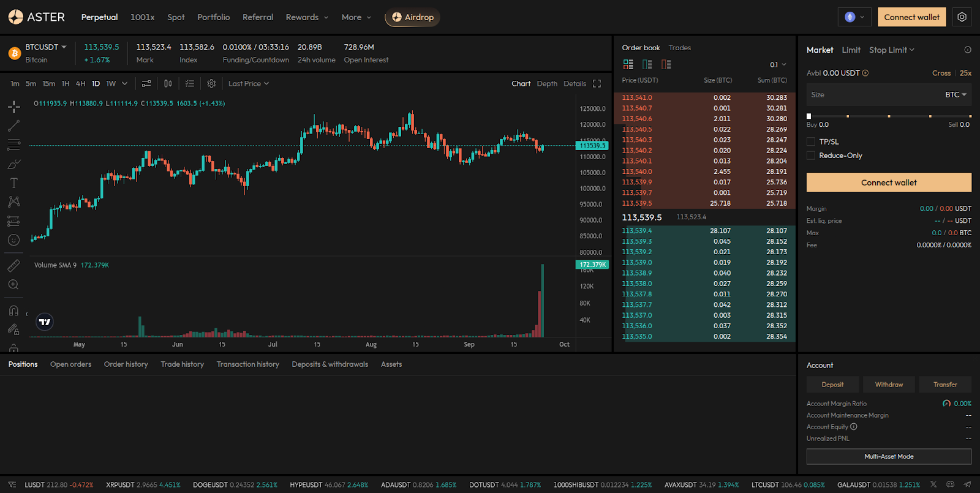Click the add funds icon beside Avbl
Screen dimensions: 980x493
(x=865, y=73)
